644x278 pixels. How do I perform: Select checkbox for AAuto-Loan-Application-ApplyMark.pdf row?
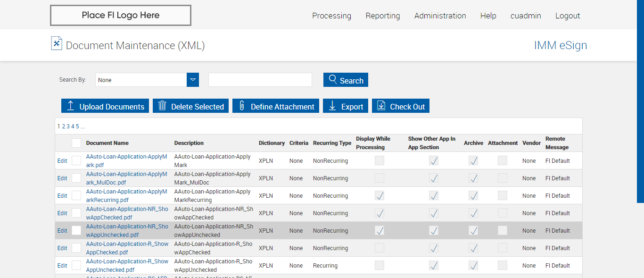[x=76, y=160]
